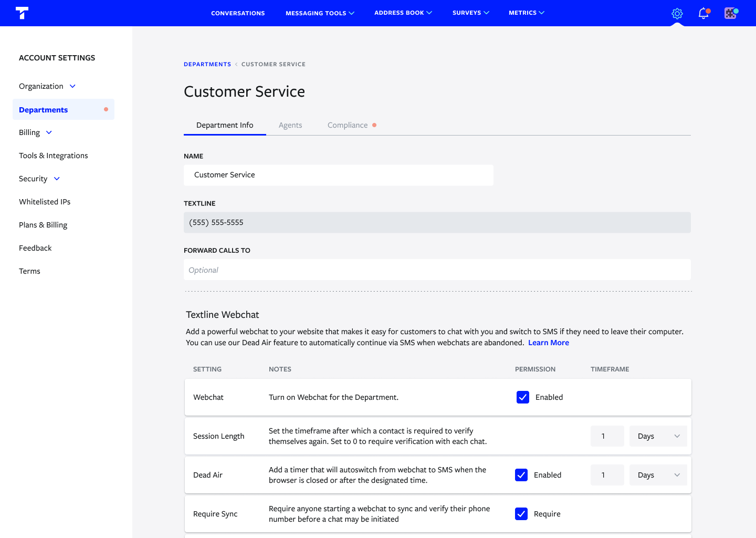This screenshot has height=538, width=756.
Task: Click the Customer Service breadcrumb text
Action: [x=274, y=64]
